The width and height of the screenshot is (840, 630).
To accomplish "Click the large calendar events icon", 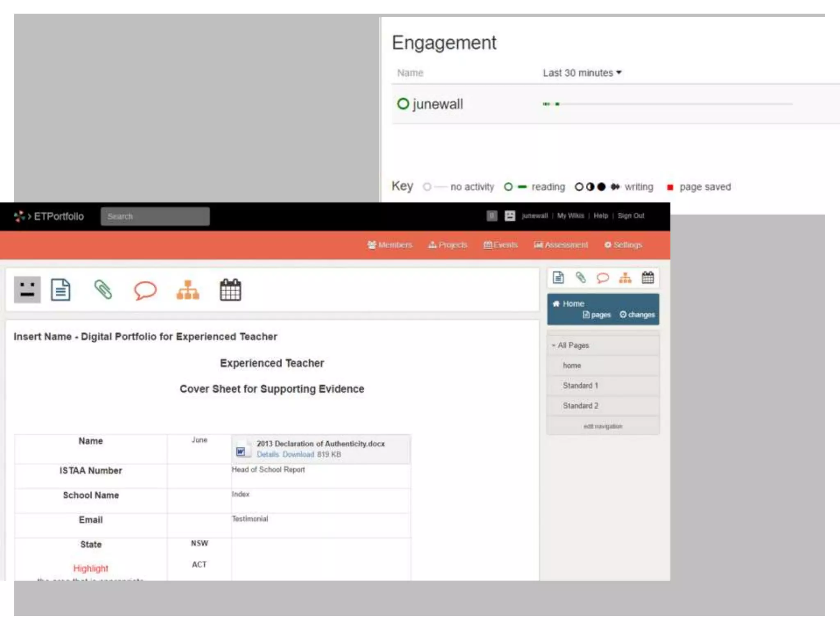I will coord(230,290).
